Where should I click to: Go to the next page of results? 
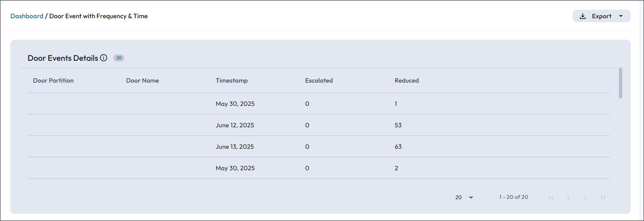coord(586,197)
